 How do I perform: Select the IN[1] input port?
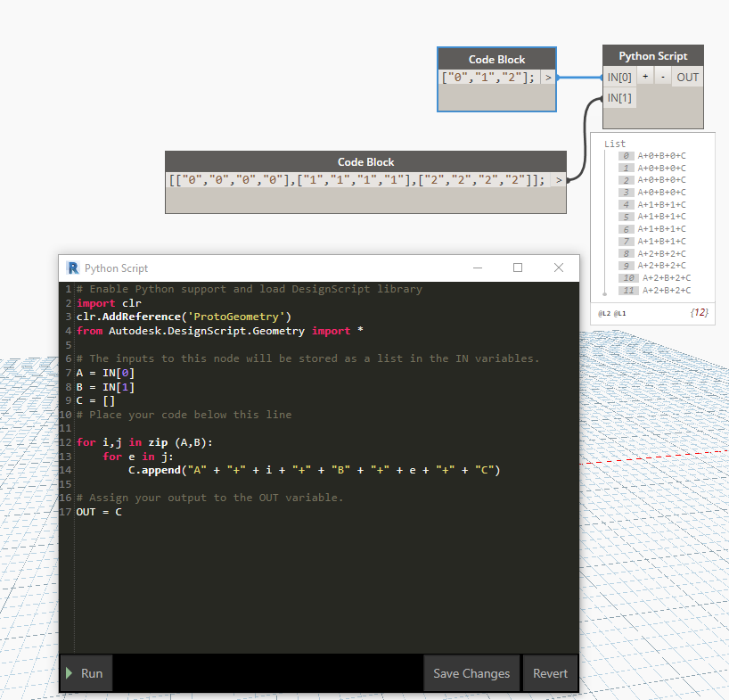pyautogui.click(x=619, y=98)
